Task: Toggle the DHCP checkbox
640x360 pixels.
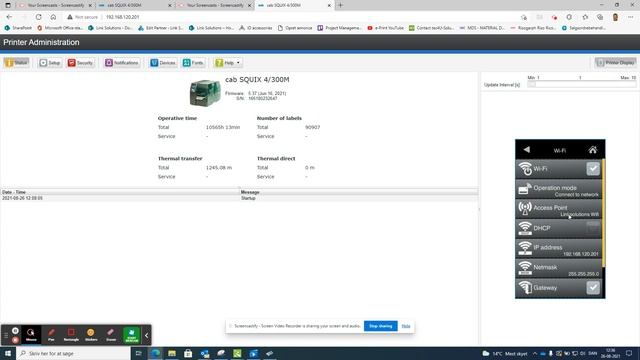Action: coord(593,228)
